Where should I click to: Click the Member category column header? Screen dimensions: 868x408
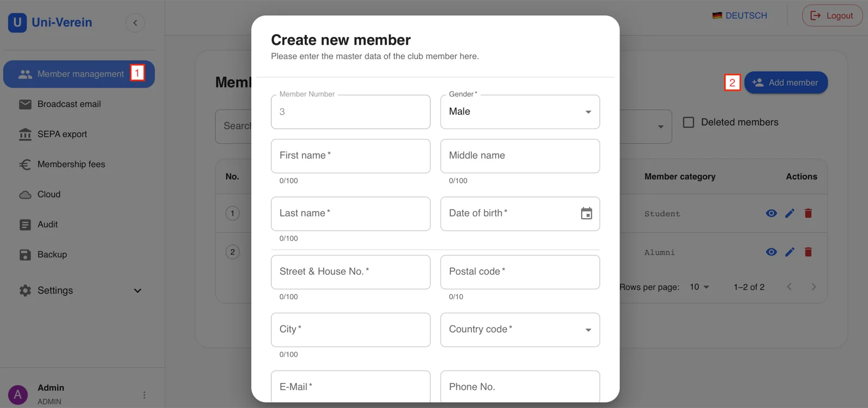pyautogui.click(x=680, y=177)
